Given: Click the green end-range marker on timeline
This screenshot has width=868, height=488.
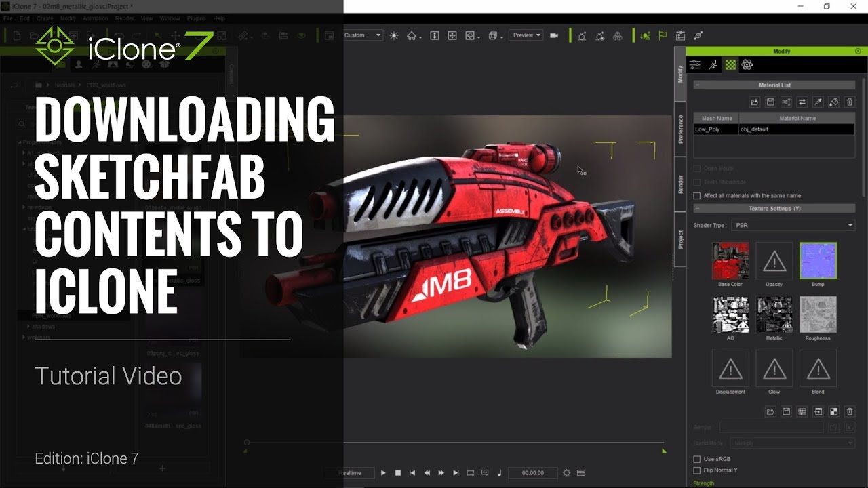Looking at the screenshot, I should pyautogui.click(x=664, y=450).
